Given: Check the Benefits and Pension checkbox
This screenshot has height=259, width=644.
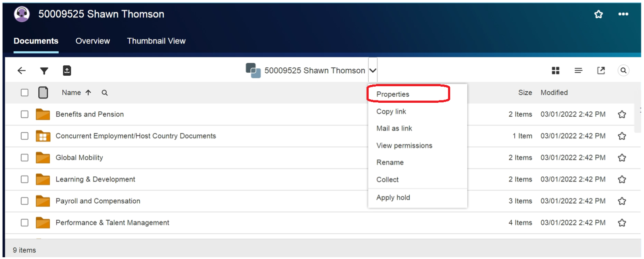Looking at the screenshot, I should pos(25,114).
